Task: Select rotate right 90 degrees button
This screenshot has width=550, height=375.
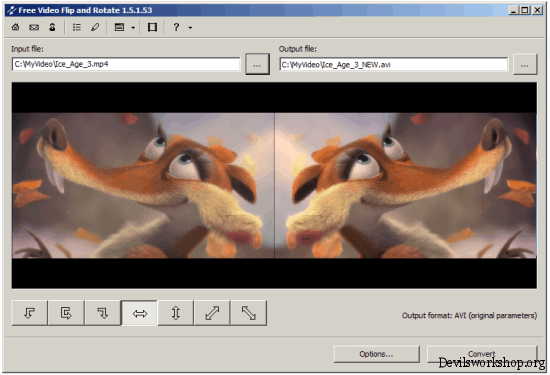Action: click(x=103, y=313)
